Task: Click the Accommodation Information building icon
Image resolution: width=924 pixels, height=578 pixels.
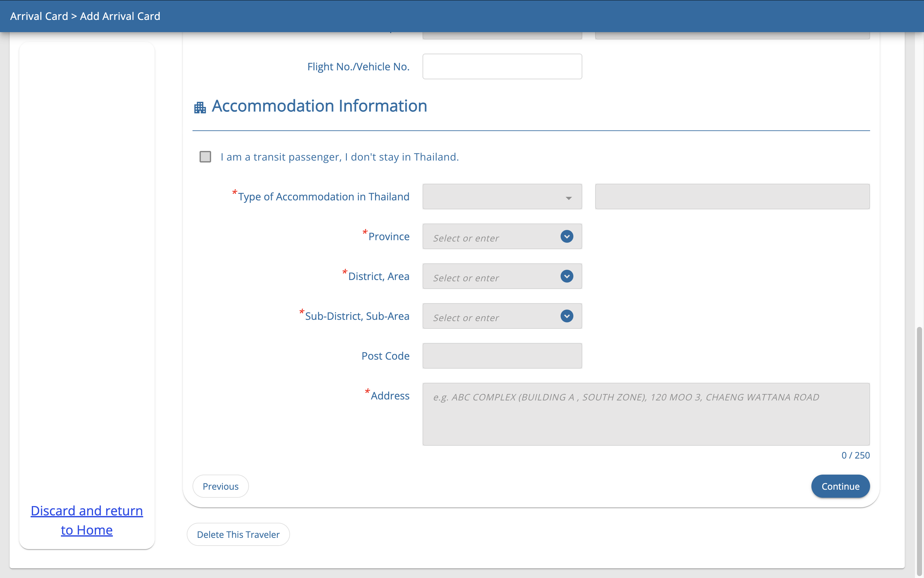Action: [x=200, y=108]
